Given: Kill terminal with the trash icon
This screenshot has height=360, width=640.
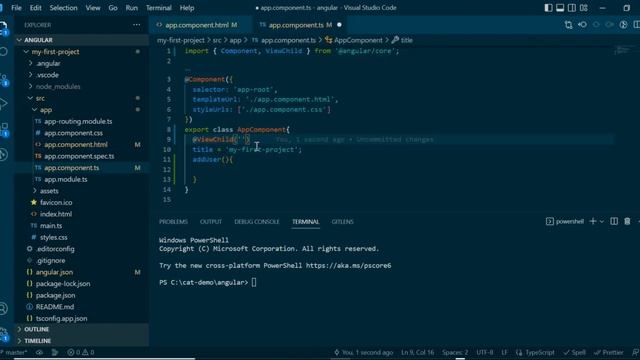Looking at the screenshot, I should [x=627, y=221].
